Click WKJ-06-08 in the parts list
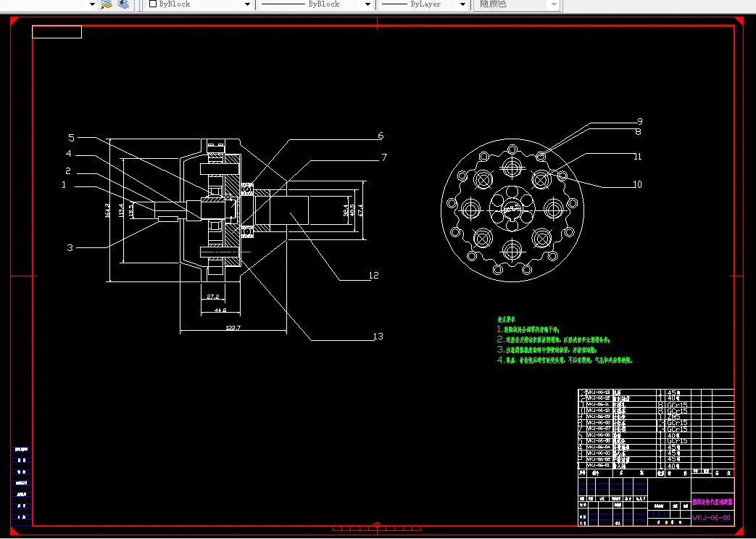 point(598,423)
